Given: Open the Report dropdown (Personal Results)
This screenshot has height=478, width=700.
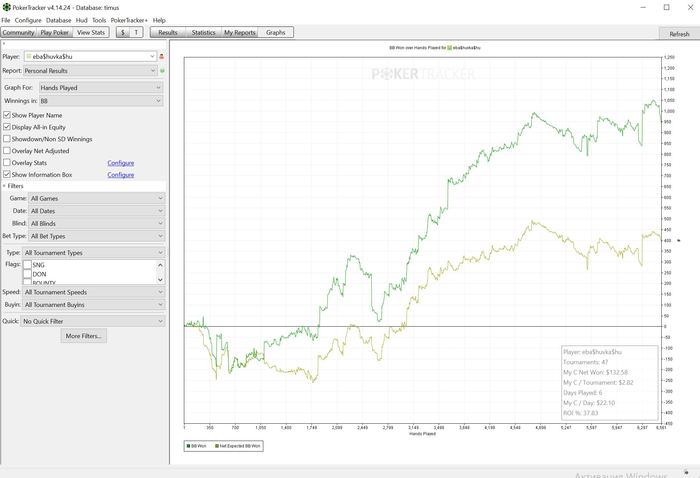Looking at the screenshot, I should tap(90, 71).
